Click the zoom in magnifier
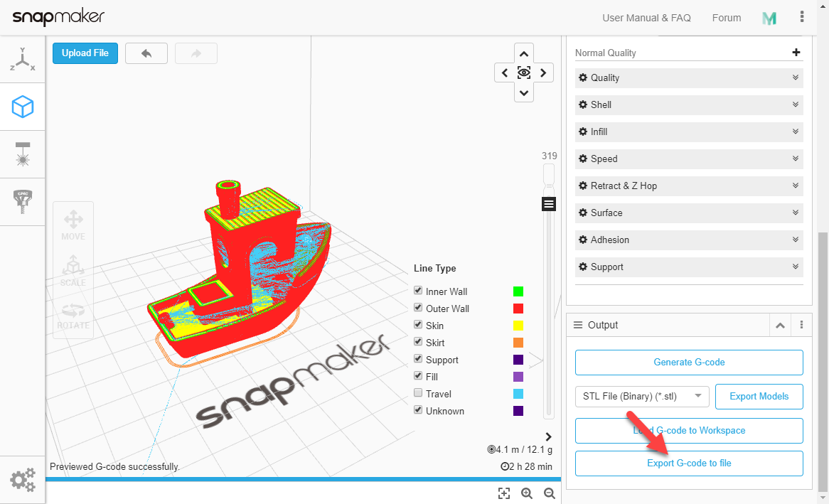The height and width of the screenshot is (504, 829). (x=527, y=493)
